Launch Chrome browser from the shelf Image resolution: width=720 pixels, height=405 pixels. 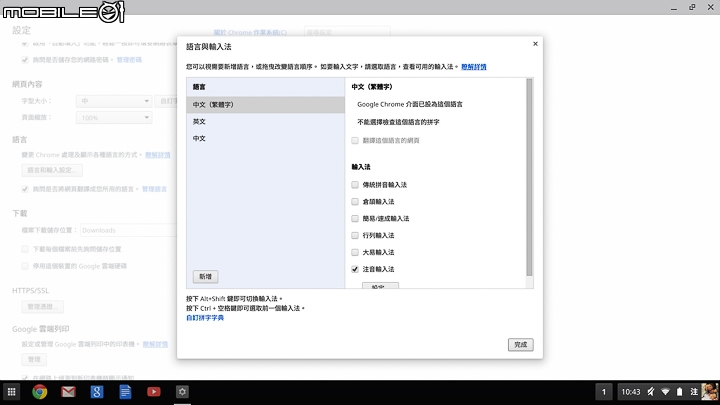click(x=40, y=392)
